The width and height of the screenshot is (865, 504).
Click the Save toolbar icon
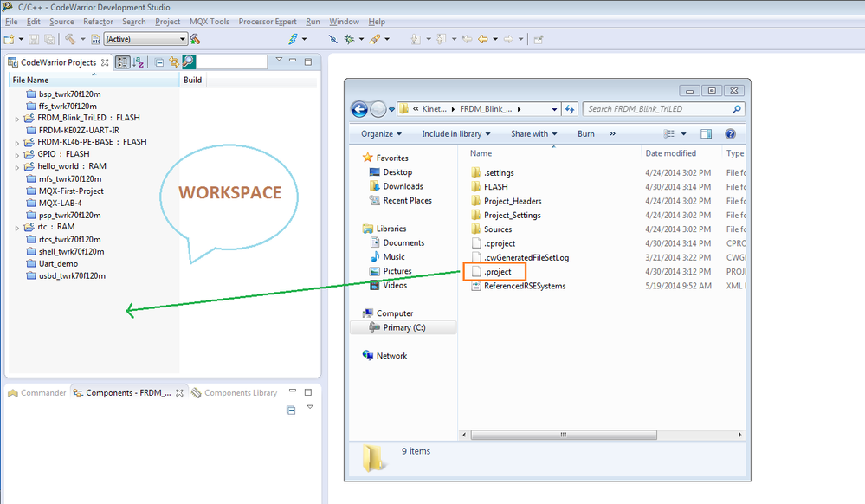coord(35,39)
